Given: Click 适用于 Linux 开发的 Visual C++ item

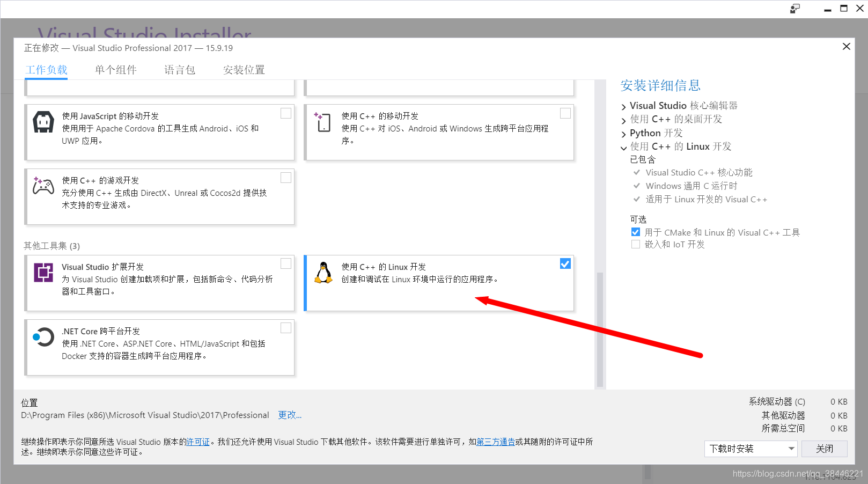Looking at the screenshot, I should tap(707, 199).
